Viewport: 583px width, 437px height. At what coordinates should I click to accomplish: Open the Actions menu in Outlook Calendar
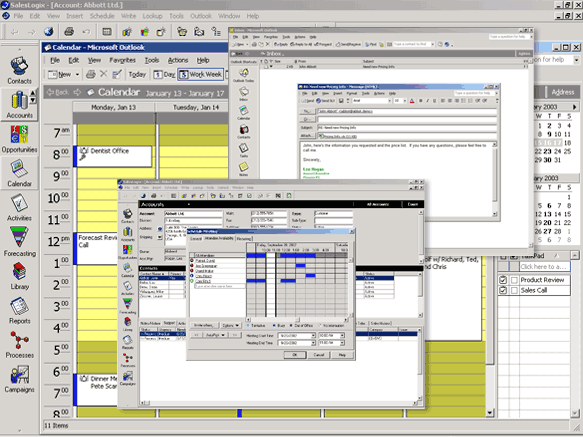click(x=178, y=60)
